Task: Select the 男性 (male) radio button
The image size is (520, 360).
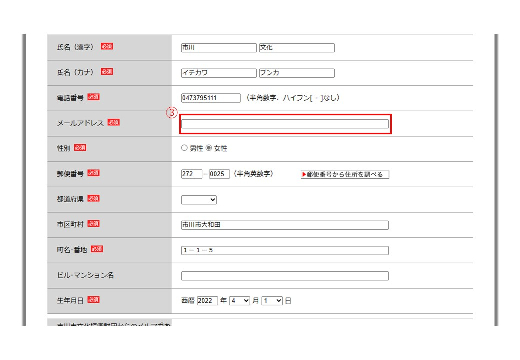Action: [x=184, y=148]
